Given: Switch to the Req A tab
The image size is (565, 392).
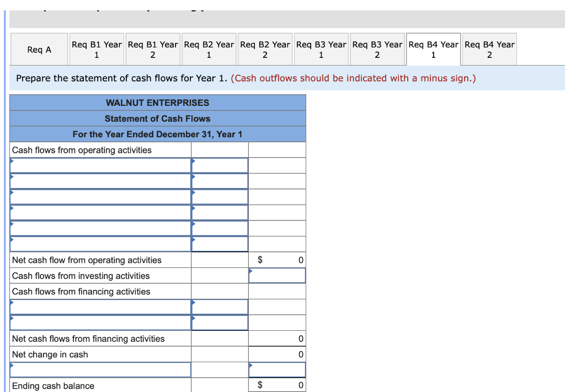Looking at the screenshot, I should [39, 49].
